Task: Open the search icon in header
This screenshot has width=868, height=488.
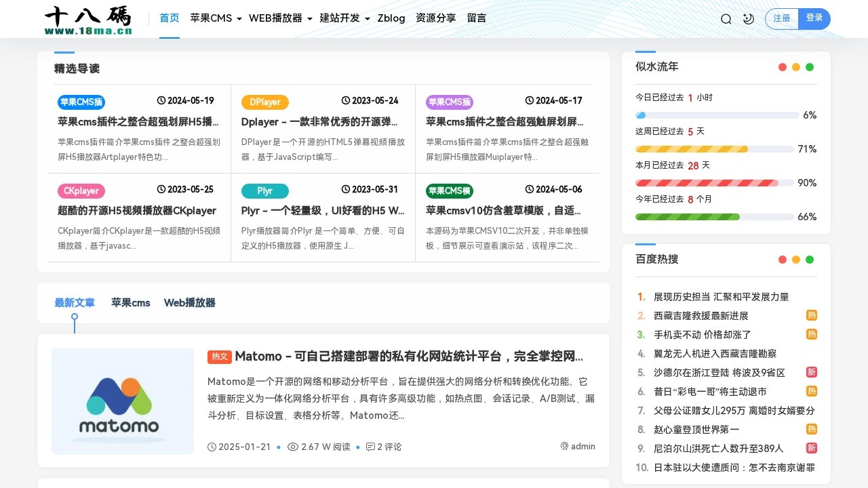Action: click(x=726, y=19)
